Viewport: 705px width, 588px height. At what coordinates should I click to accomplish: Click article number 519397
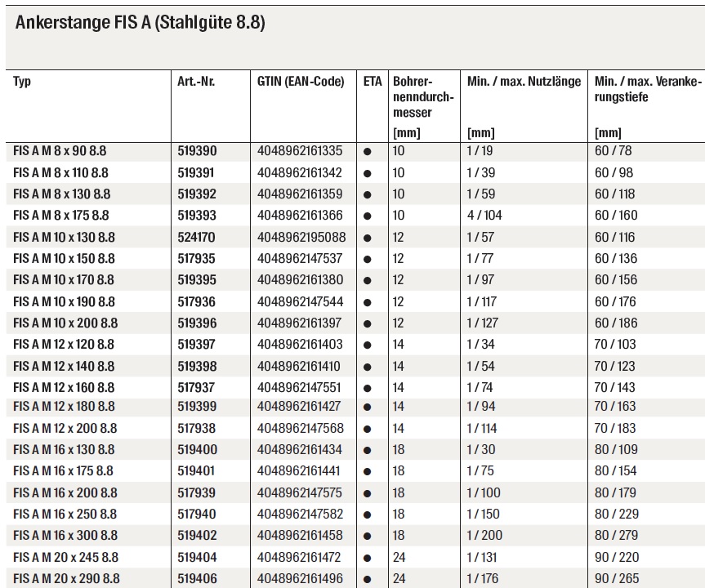(197, 345)
